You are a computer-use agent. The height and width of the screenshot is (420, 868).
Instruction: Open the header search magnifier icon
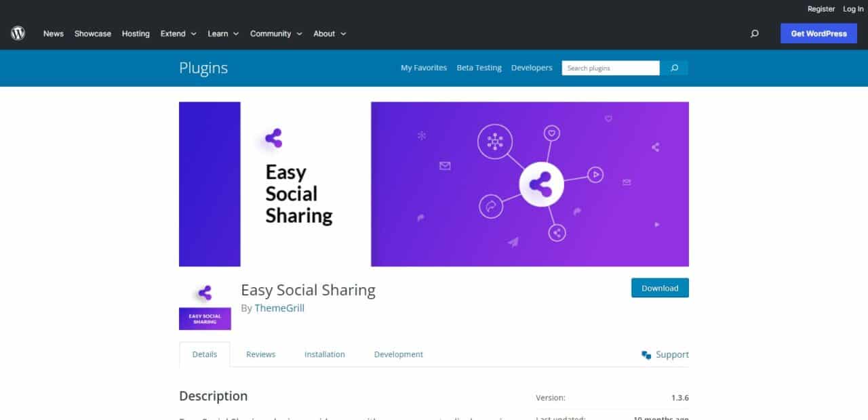coord(755,33)
